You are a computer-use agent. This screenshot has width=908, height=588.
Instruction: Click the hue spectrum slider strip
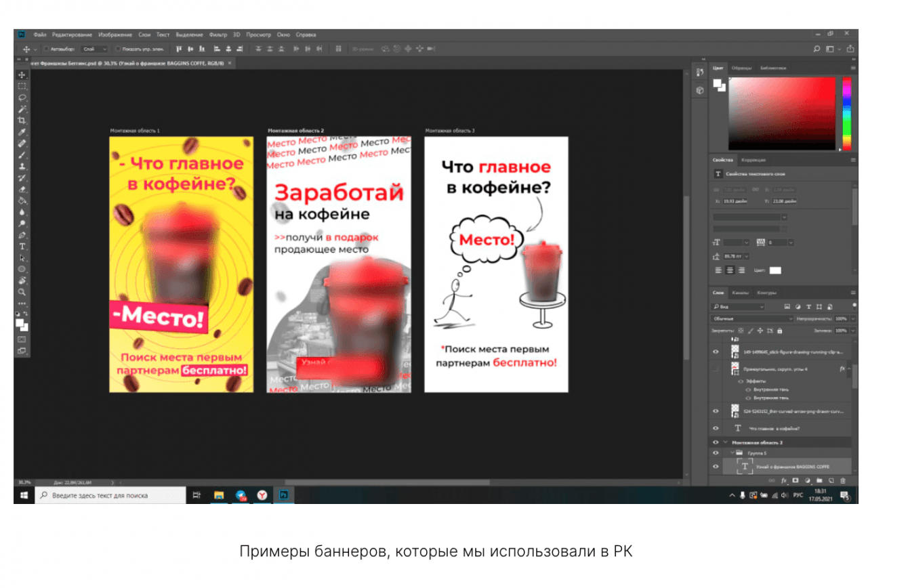point(846,114)
